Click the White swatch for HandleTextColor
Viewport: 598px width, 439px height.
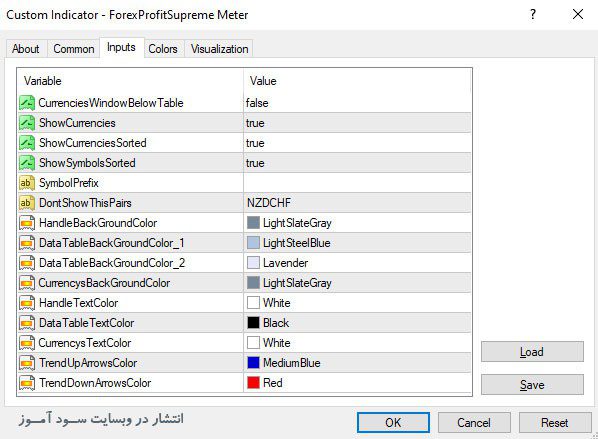click(x=253, y=303)
